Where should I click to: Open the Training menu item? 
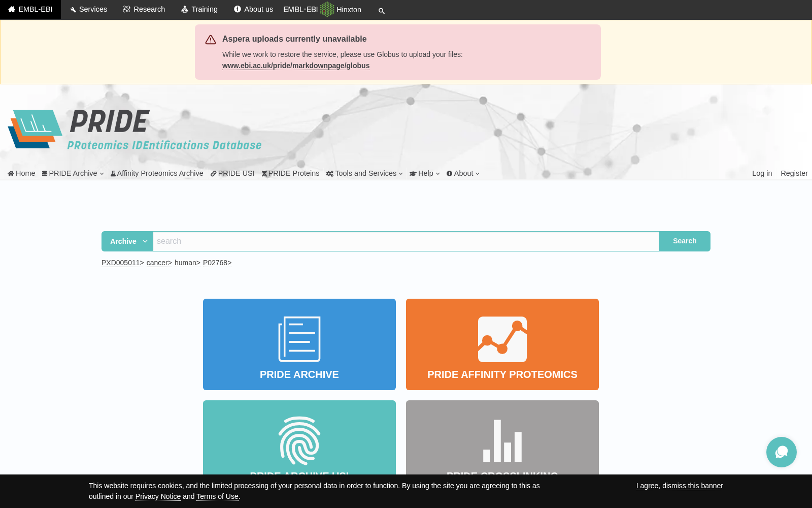199,9
